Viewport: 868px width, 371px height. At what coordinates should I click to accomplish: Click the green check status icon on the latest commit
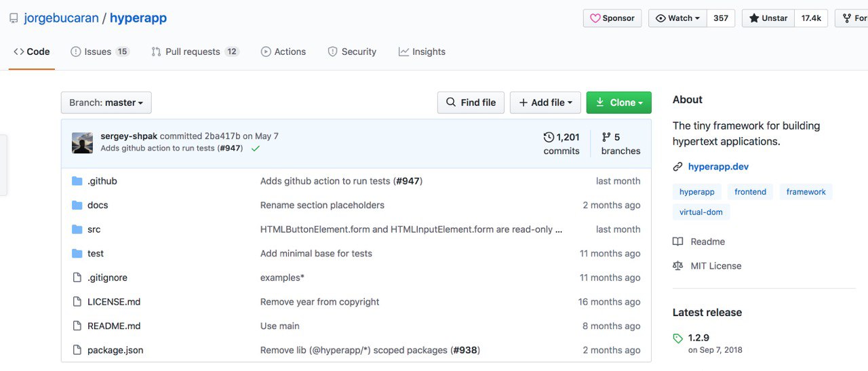pyautogui.click(x=256, y=148)
